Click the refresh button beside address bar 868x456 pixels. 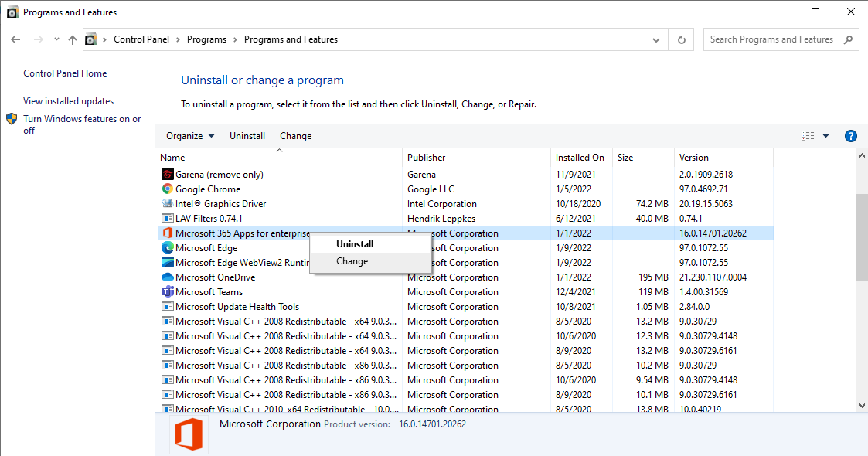coord(681,39)
